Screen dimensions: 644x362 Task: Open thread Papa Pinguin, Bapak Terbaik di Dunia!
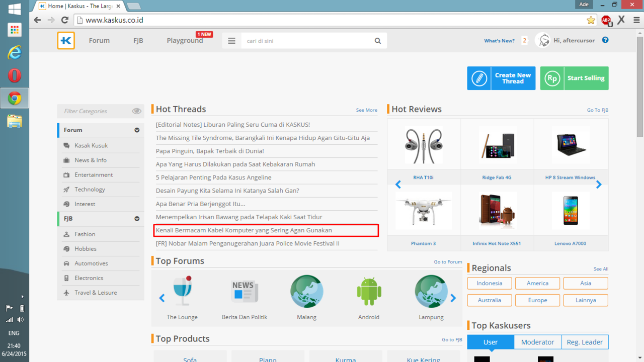(210, 151)
